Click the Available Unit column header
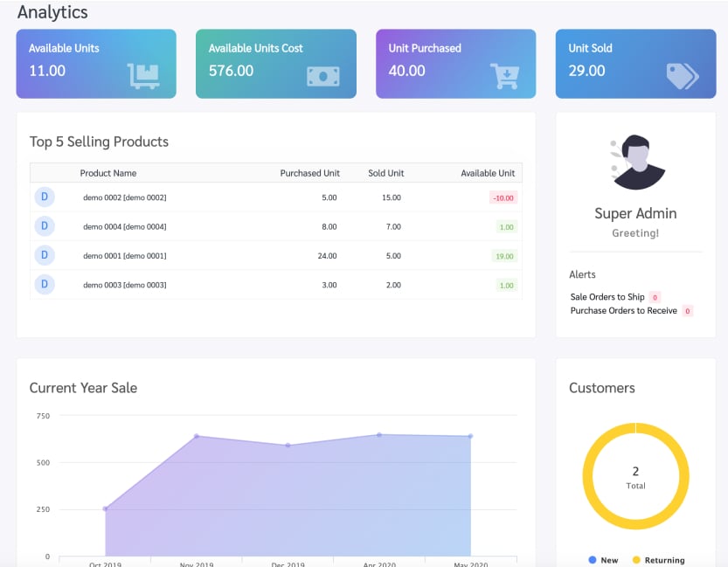728x567 pixels. [488, 173]
